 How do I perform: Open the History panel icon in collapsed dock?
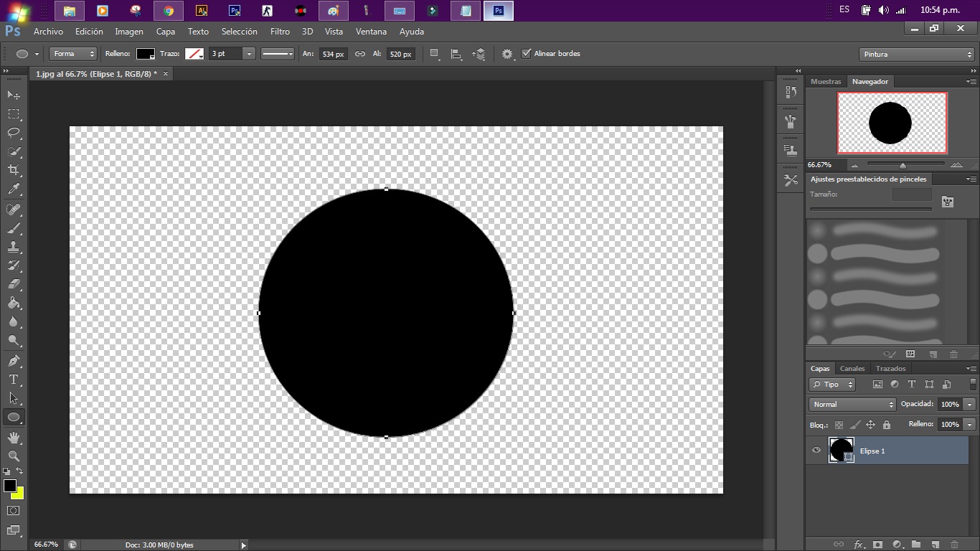[x=791, y=93]
